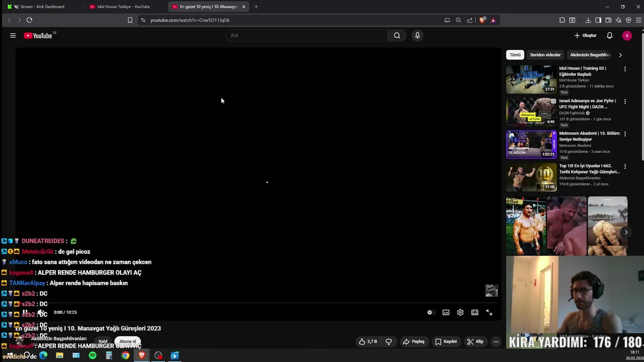Open Adesanya vs Pyfer video thumbnail
Viewport: 644px width, 362px height.
tap(531, 112)
